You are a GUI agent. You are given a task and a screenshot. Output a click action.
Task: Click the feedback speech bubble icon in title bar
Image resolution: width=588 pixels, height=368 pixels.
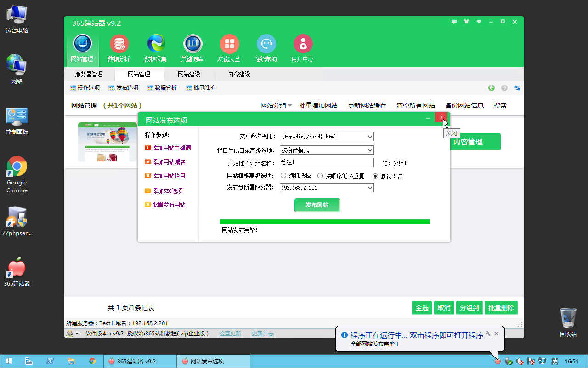pyautogui.click(x=454, y=22)
